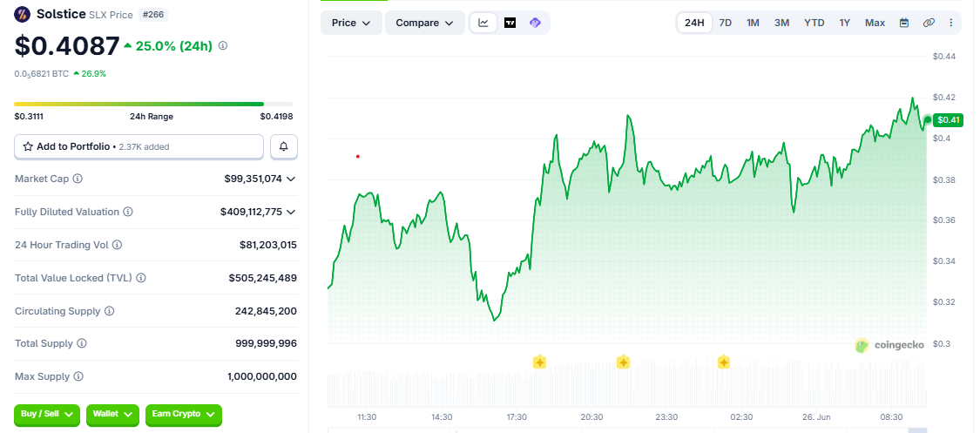Add Solstice to Portfolio
This screenshot has width=980, height=433.
tap(139, 147)
